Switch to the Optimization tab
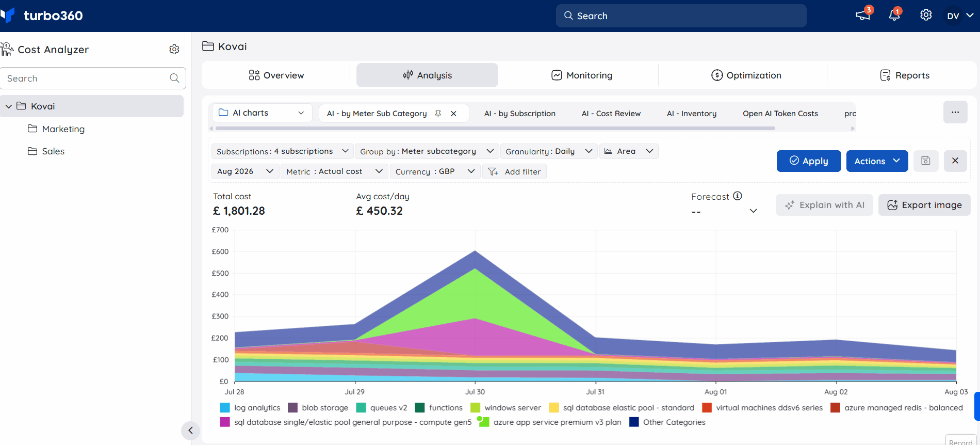Viewport: 980px width, 445px height. 746,75
